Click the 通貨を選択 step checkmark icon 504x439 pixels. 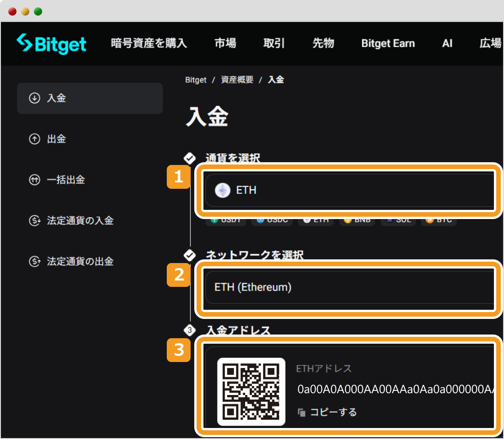(x=190, y=158)
